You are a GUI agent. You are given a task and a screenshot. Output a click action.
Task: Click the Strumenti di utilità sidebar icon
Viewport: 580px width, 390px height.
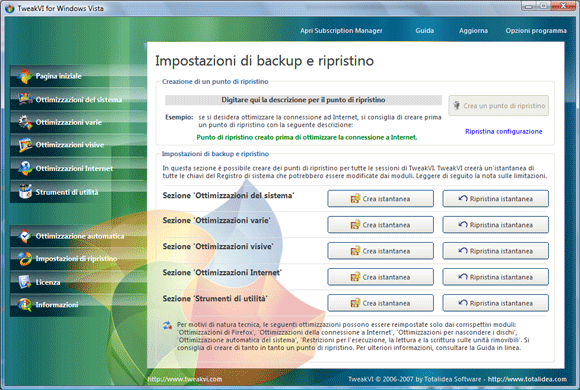[x=25, y=192]
